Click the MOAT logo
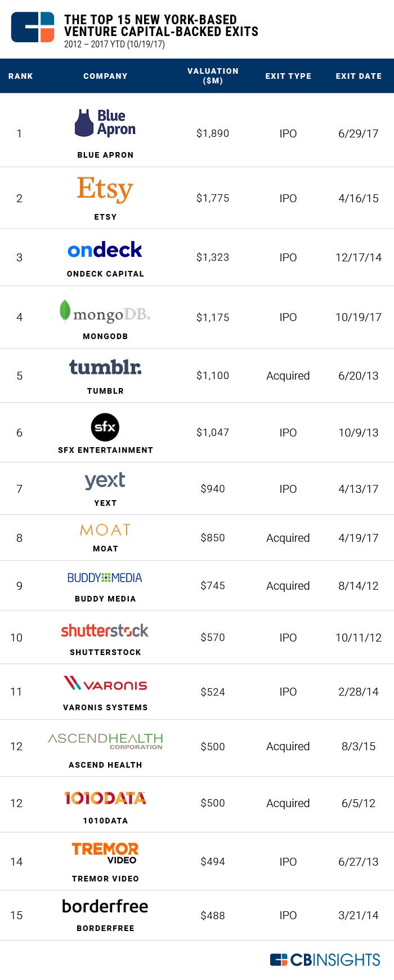Screen dimensions: 394x980 coord(105,530)
